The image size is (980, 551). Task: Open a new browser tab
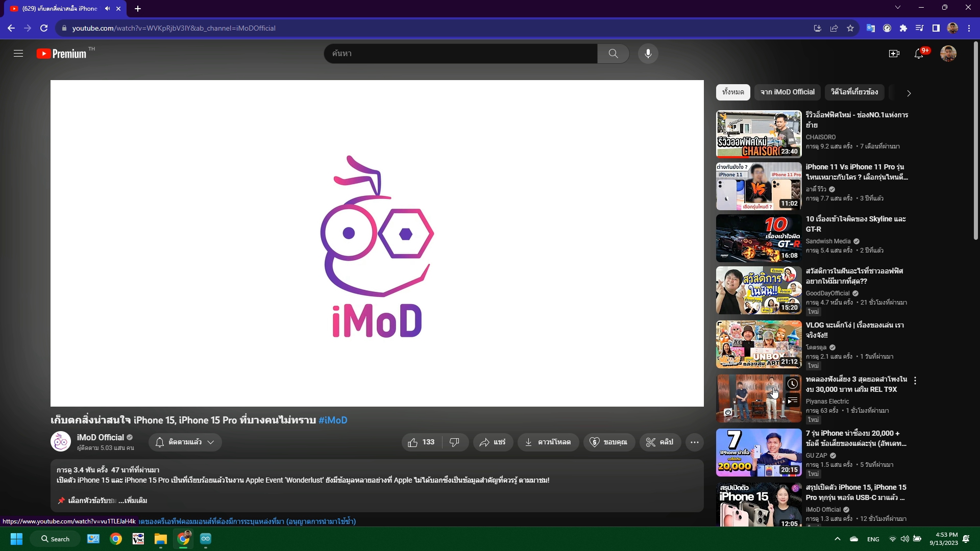click(138, 9)
